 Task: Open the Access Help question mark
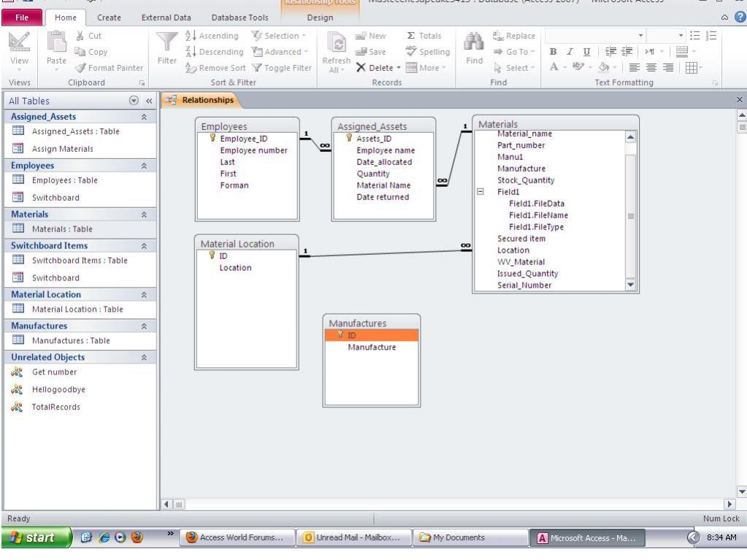click(740, 17)
